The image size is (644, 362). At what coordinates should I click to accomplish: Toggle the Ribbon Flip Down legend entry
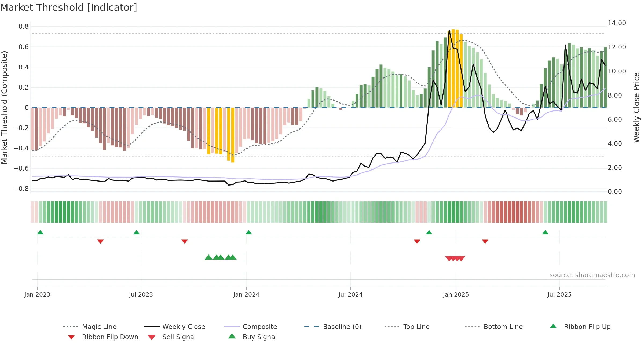pyautogui.click(x=103, y=337)
